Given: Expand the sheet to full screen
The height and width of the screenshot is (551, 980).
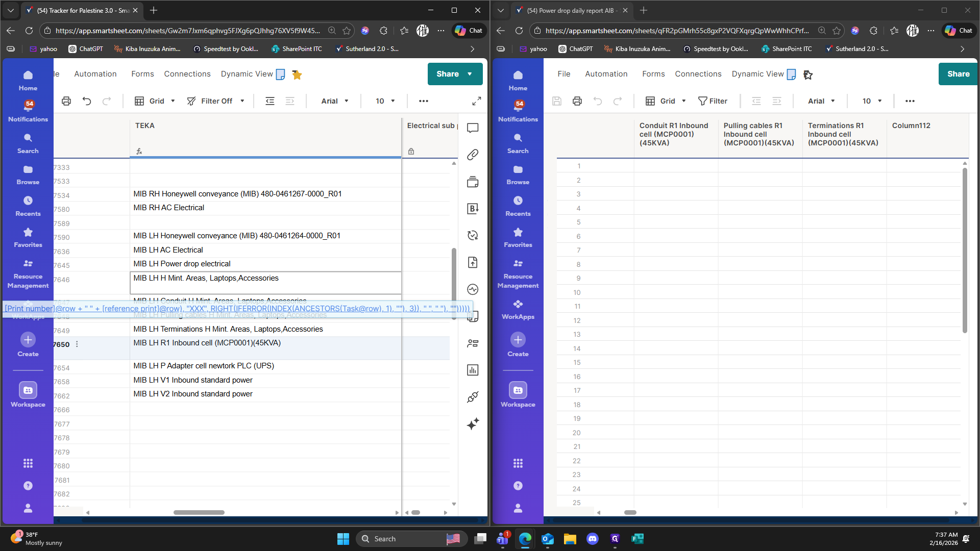Looking at the screenshot, I should pyautogui.click(x=476, y=101).
